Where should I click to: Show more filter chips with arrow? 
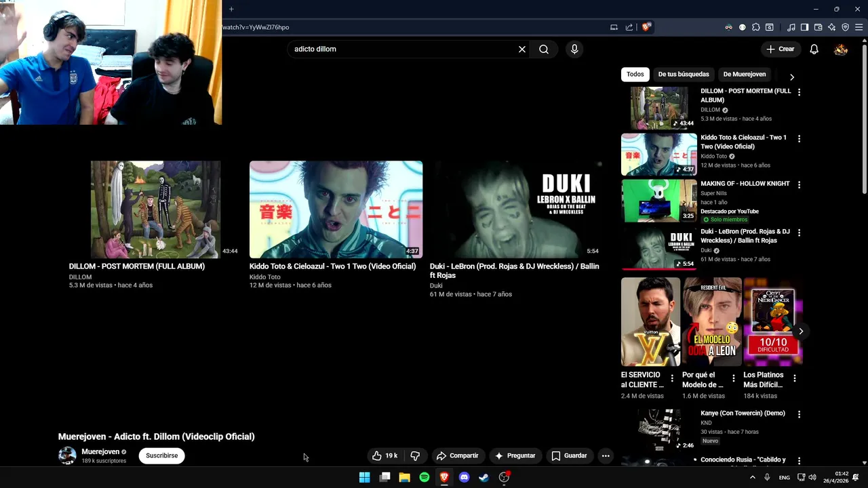pos(791,77)
